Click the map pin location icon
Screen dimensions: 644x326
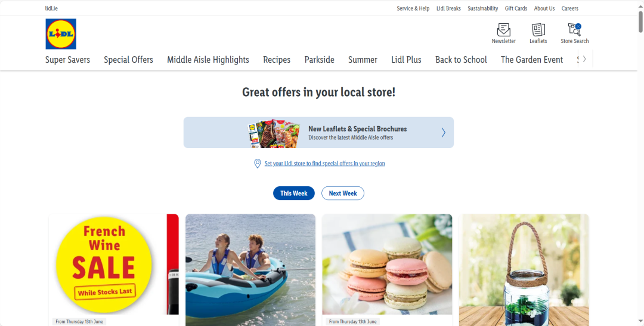click(x=258, y=164)
